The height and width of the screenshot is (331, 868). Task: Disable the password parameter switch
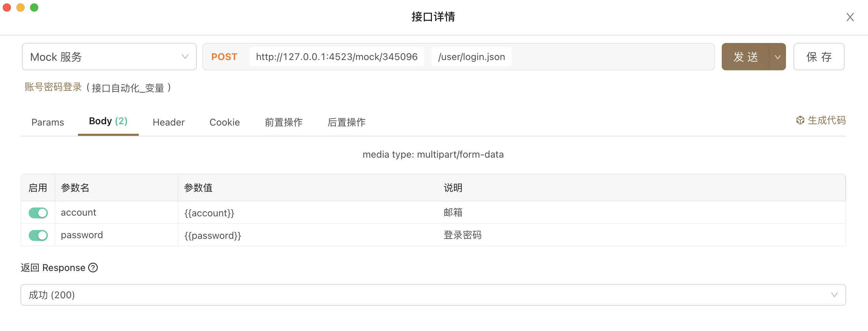[38, 235]
